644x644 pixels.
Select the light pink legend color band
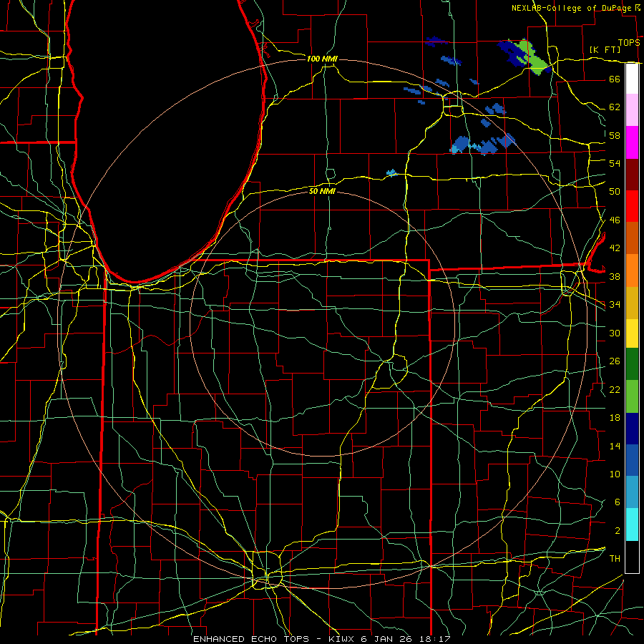(x=632, y=110)
